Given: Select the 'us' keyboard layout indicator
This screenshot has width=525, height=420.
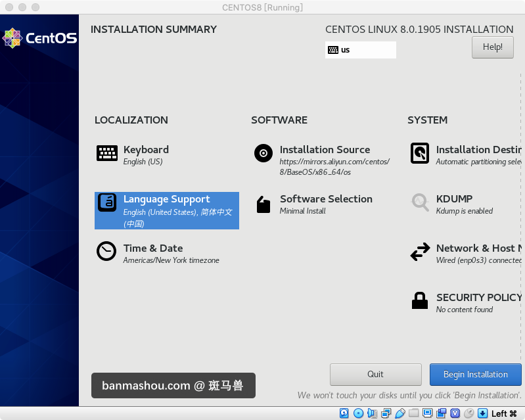Looking at the screenshot, I should click(x=360, y=50).
